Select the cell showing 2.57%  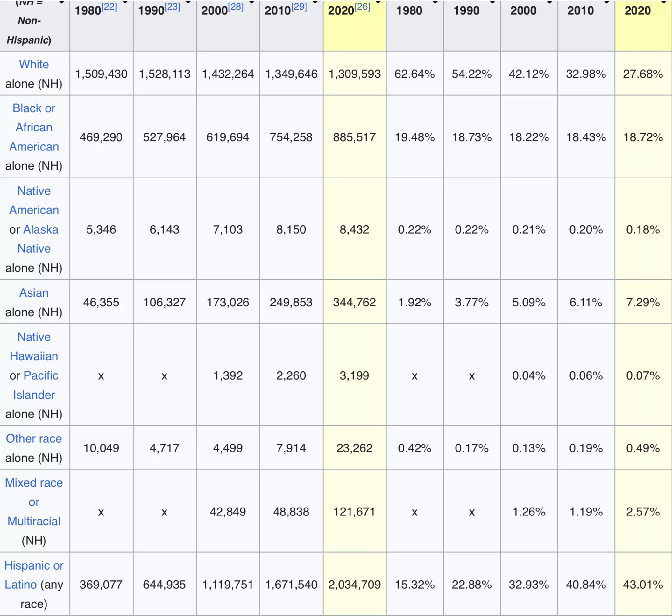(x=643, y=511)
